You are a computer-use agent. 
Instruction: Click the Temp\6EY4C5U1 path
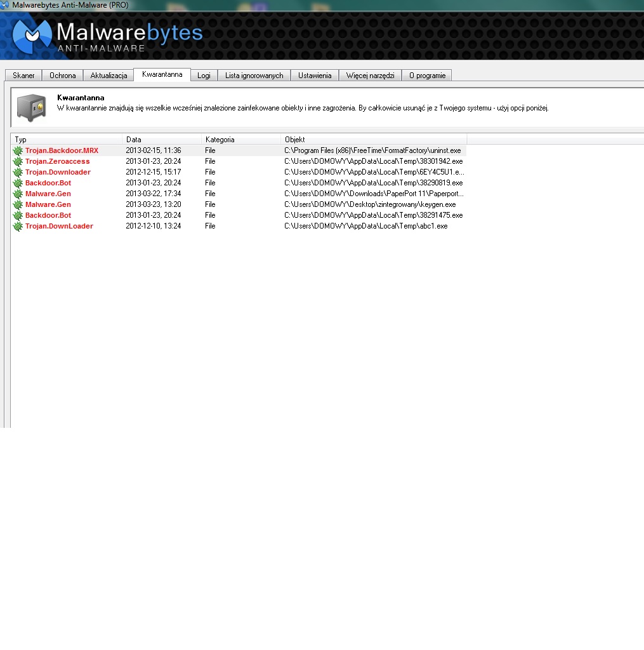click(374, 172)
